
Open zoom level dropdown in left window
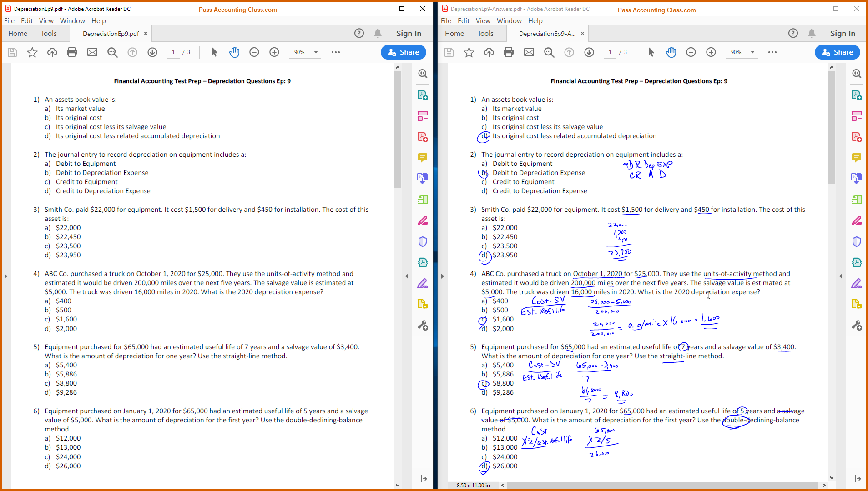tap(316, 52)
